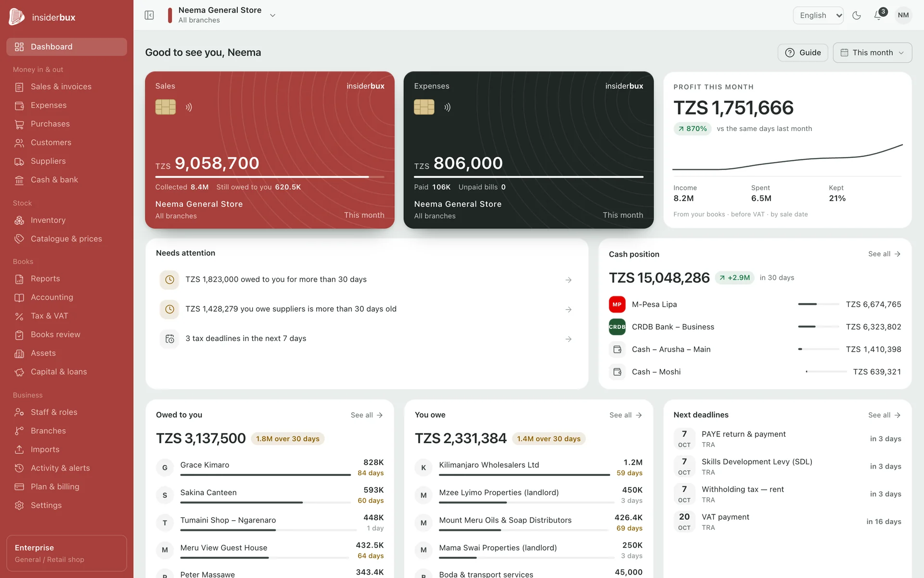Image resolution: width=924 pixels, height=578 pixels.
Task: Expand Neema General Store branch selector
Action: pos(222,15)
